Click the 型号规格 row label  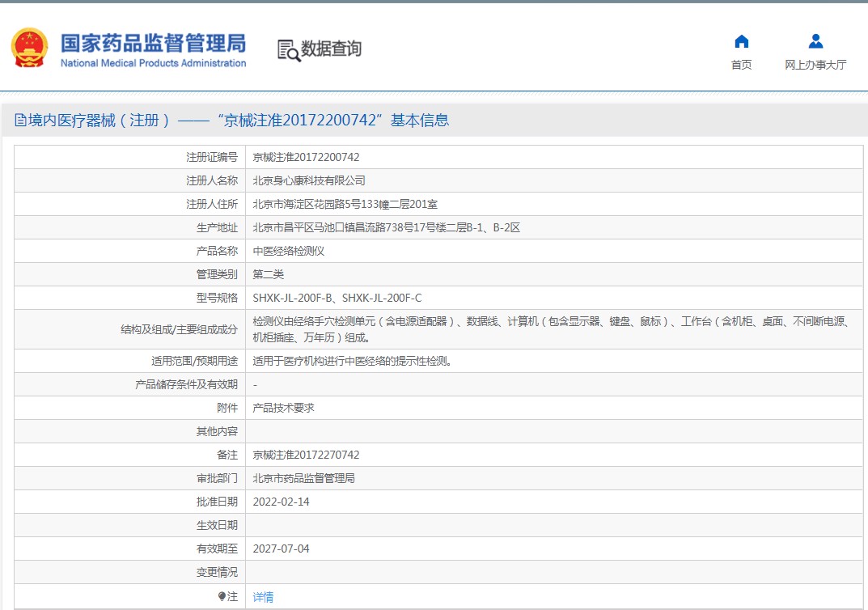click(217, 298)
